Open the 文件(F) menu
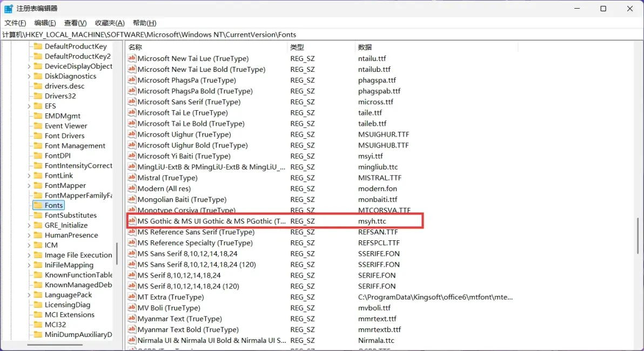 [x=15, y=23]
